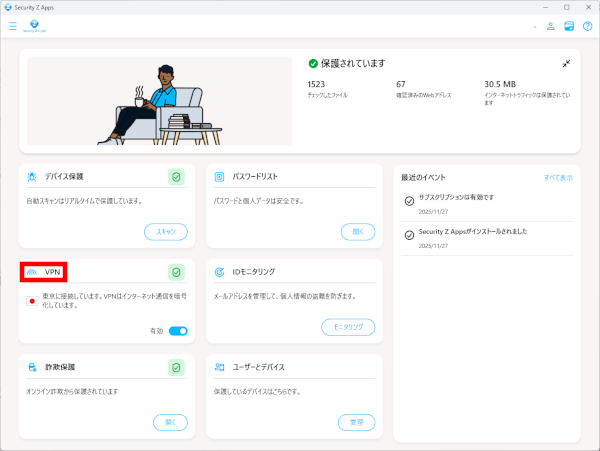This screenshot has height=451, width=600.
Task: Select the VPN card title
Action: pyautogui.click(x=52, y=272)
